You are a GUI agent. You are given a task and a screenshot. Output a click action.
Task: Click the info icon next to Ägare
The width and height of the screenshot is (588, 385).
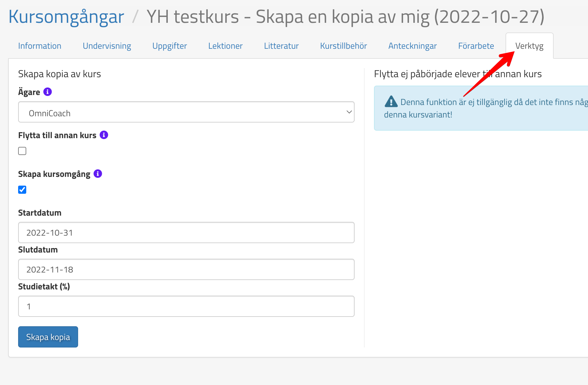pyautogui.click(x=47, y=92)
